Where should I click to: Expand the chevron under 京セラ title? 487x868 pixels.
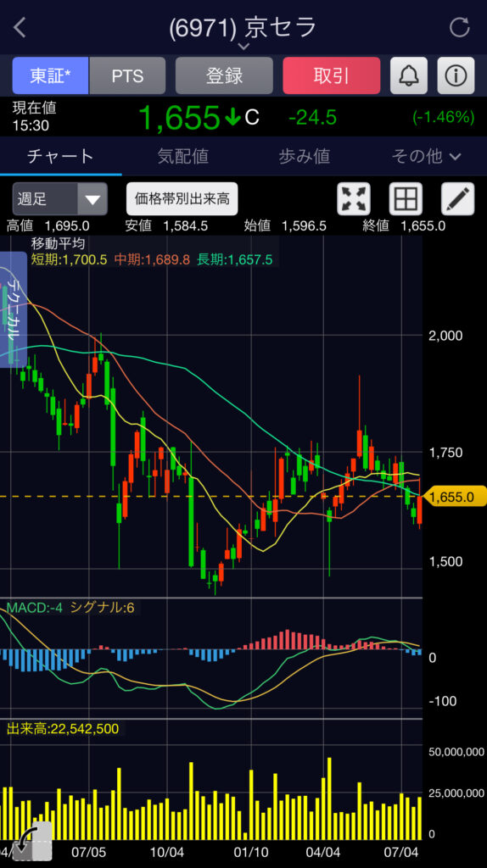coord(243,47)
